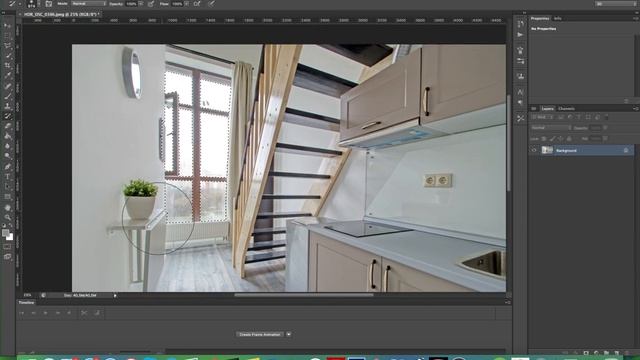Image resolution: width=640 pixels, height=360 pixels.
Task: Click the foreground color swatch
Action: pyautogui.click(x=5, y=233)
